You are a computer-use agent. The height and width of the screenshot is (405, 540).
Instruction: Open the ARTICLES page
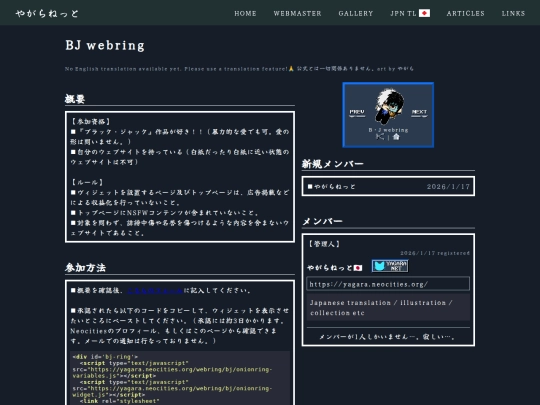(466, 13)
